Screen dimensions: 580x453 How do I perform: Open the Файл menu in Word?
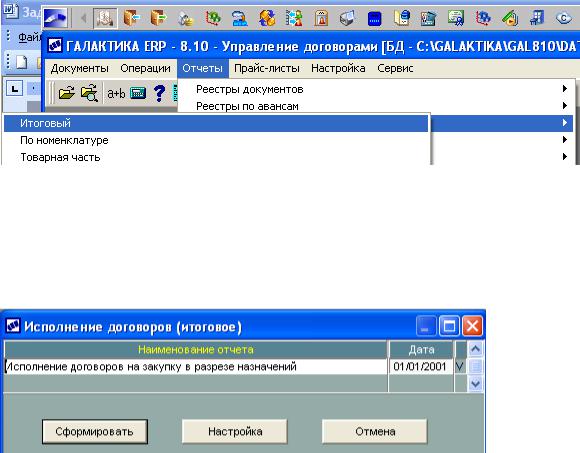[30, 37]
